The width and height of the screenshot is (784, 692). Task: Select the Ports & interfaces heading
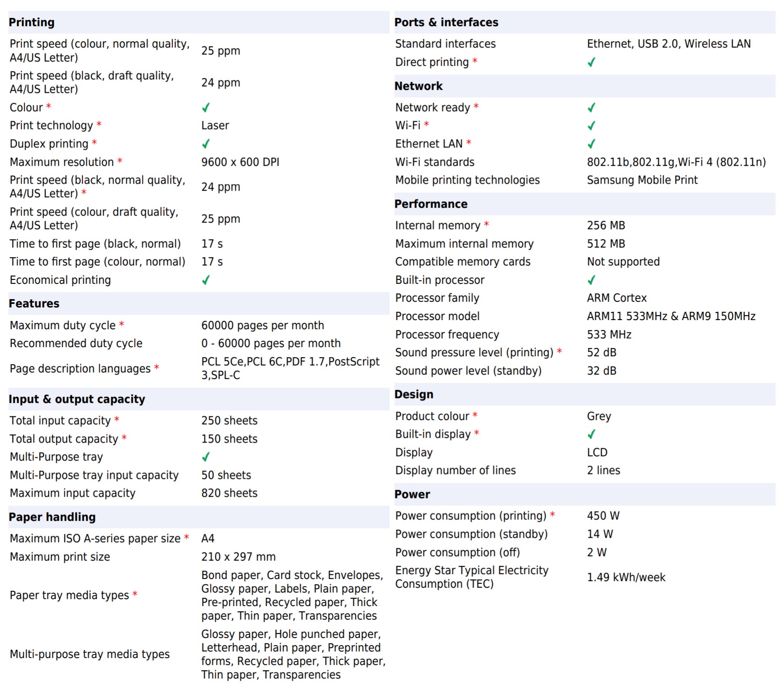446,22
